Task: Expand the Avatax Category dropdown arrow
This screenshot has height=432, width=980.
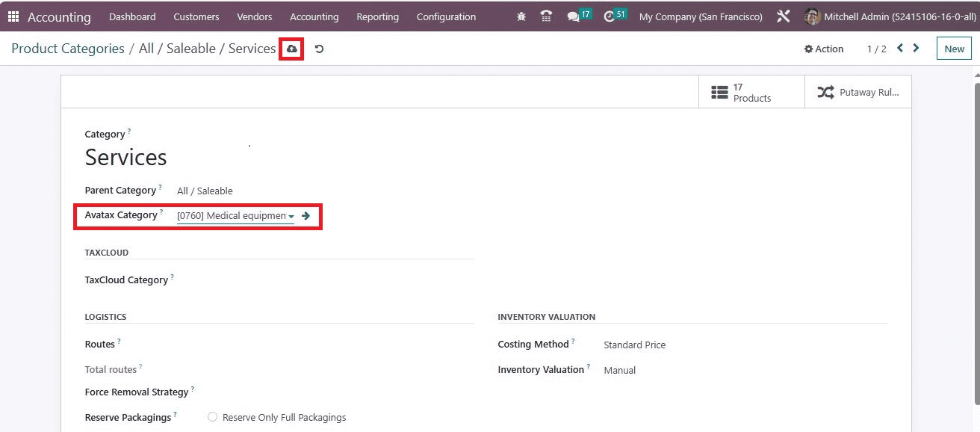Action: click(291, 217)
